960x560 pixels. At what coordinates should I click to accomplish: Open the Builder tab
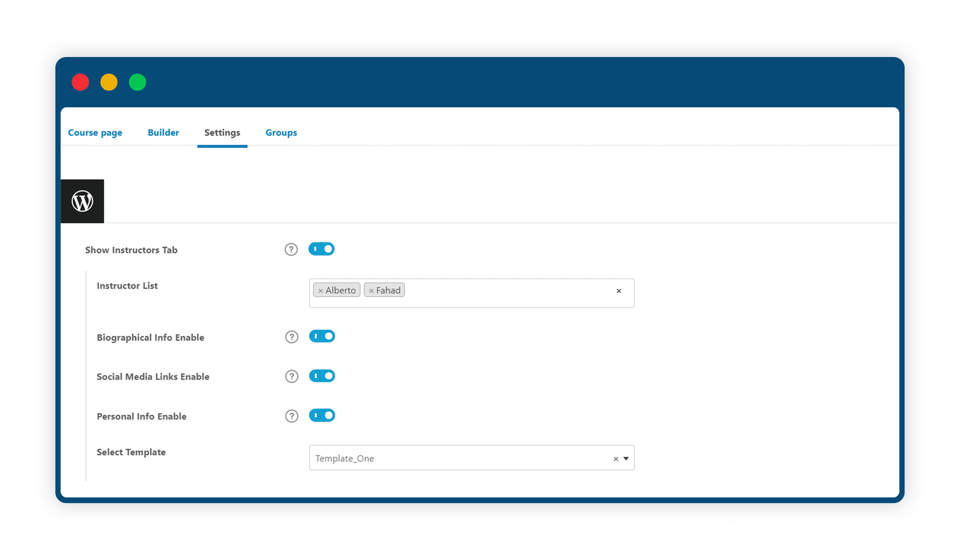click(163, 133)
